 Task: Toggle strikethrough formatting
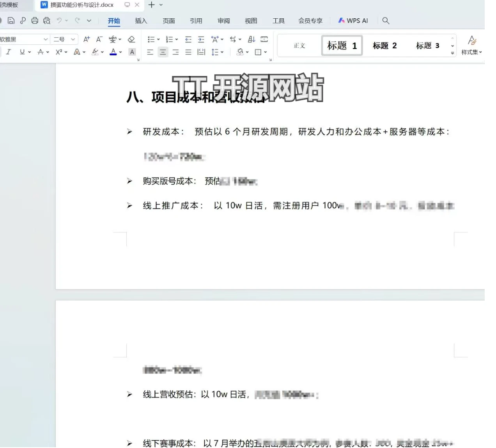click(x=41, y=52)
